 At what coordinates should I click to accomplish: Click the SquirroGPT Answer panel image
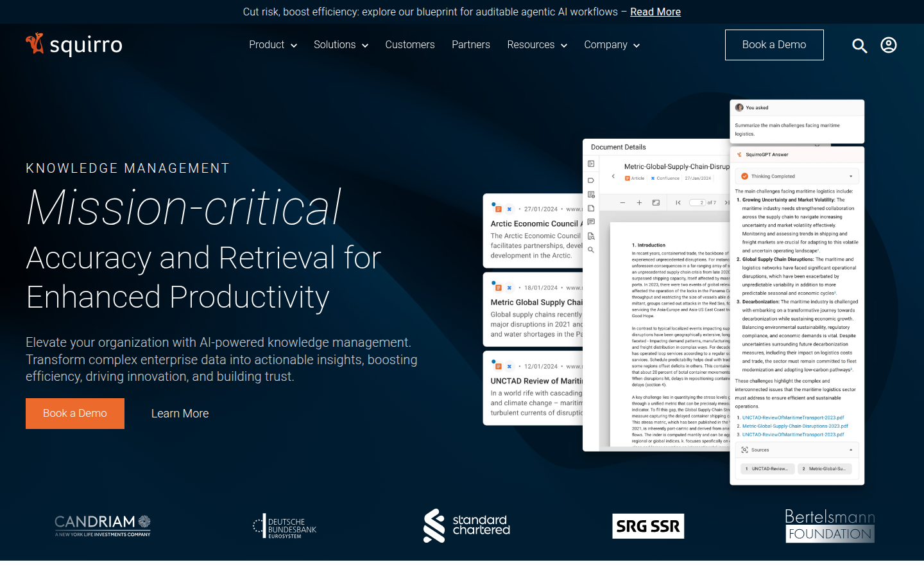797,315
